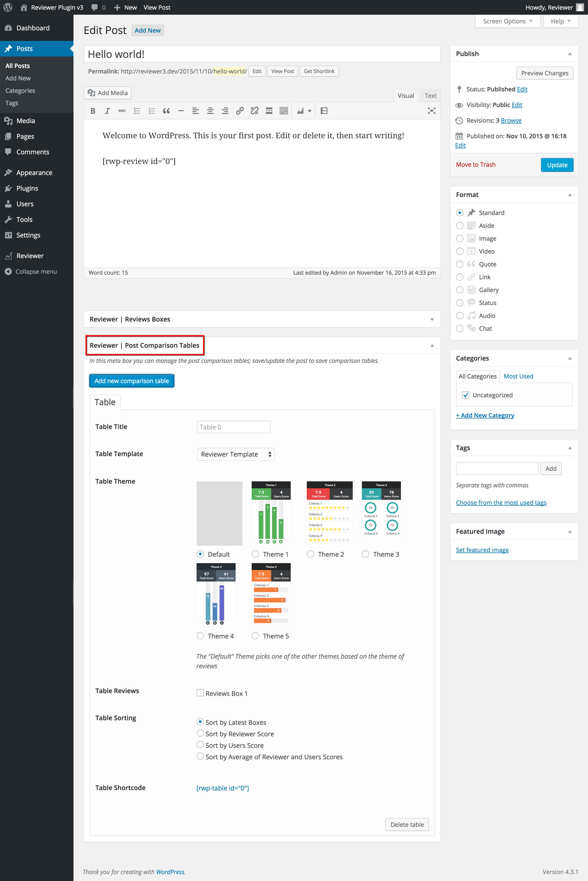Image resolution: width=588 pixels, height=881 pixels.
Task: Select the Video post format
Action: pyautogui.click(x=459, y=251)
